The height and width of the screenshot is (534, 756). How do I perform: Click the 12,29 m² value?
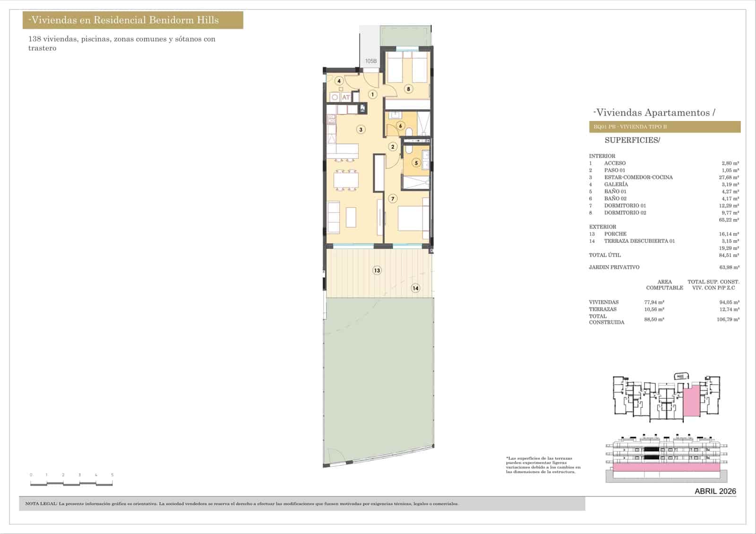coord(729,206)
